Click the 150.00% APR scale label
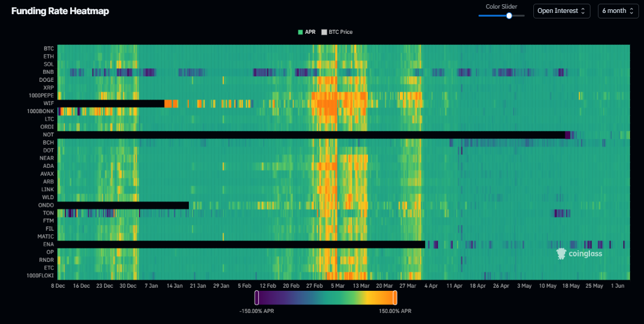644x324 pixels. tap(395, 311)
